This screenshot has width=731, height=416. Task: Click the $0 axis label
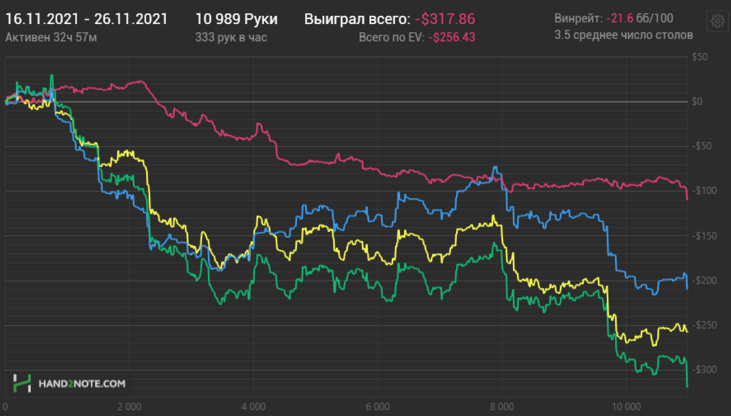click(x=697, y=102)
